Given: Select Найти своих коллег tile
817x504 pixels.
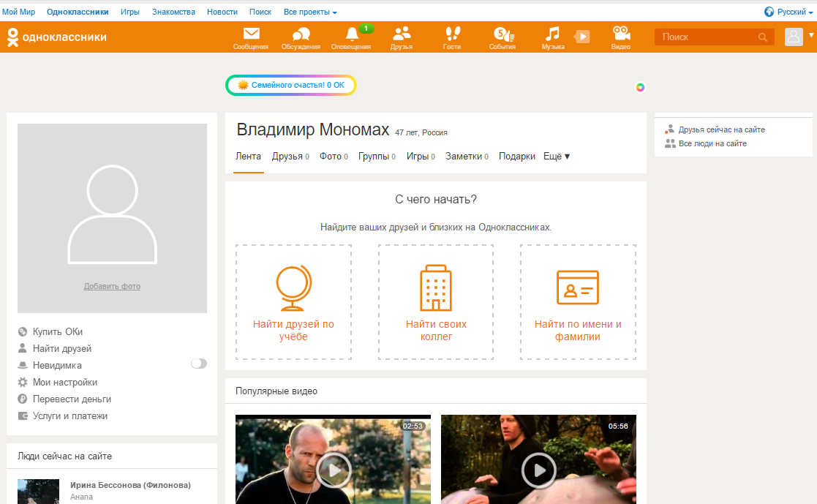Looking at the screenshot, I should pos(436,301).
